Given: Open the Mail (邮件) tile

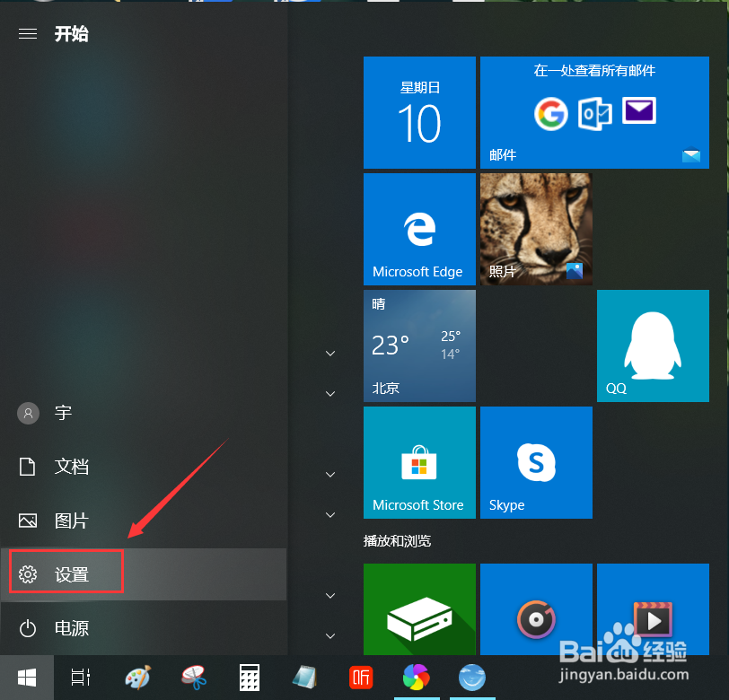Looking at the screenshot, I should pyautogui.click(x=594, y=112).
